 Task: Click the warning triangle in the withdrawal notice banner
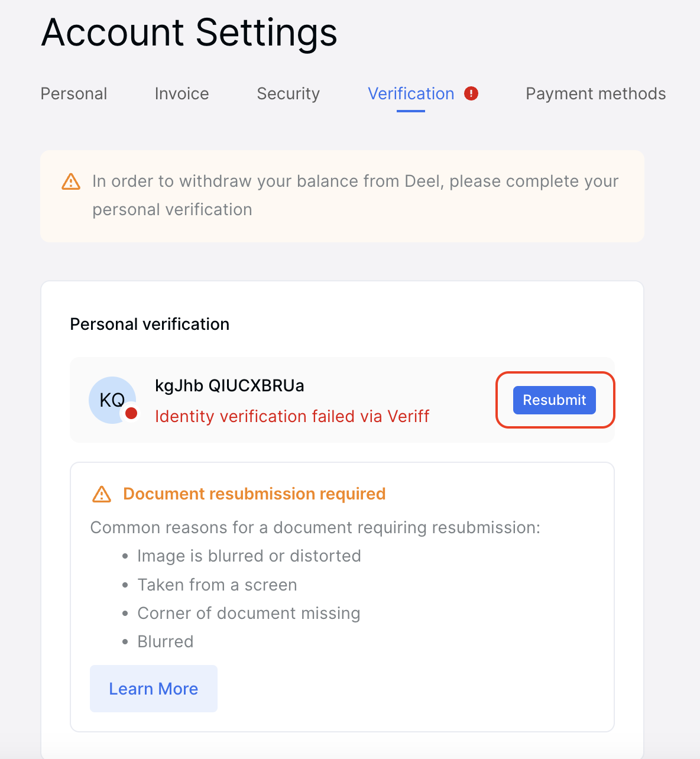coord(71,181)
